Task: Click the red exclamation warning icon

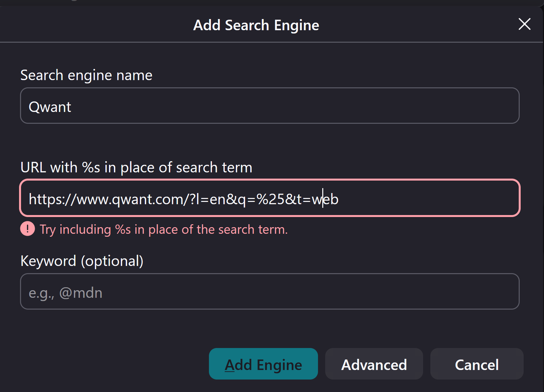Action: tap(28, 229)
